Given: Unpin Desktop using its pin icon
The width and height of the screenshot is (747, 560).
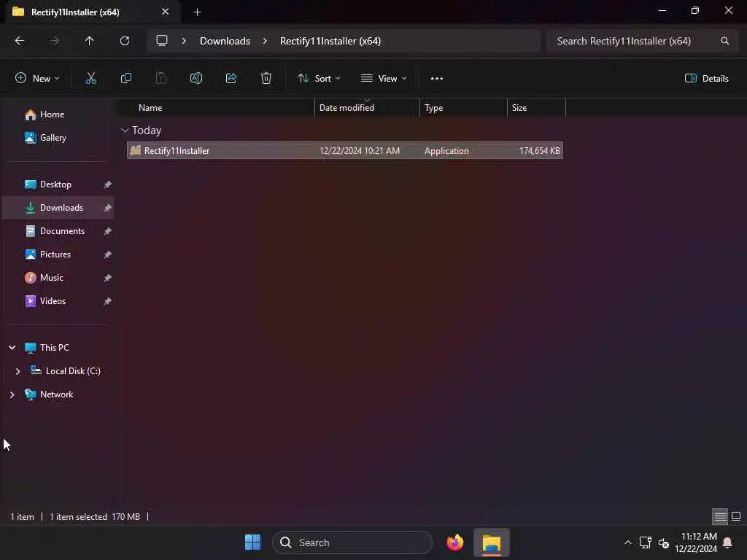Looking at the screenshot, I should 108,184.
